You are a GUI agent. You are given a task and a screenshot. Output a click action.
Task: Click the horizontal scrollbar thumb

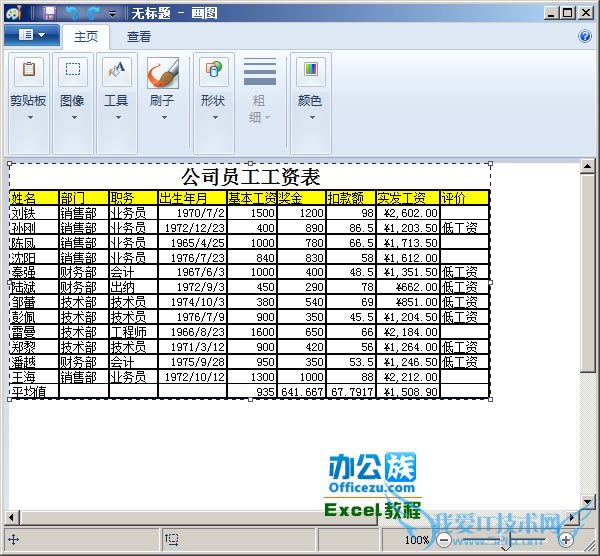pyautogui.click(x=199, y=518)
